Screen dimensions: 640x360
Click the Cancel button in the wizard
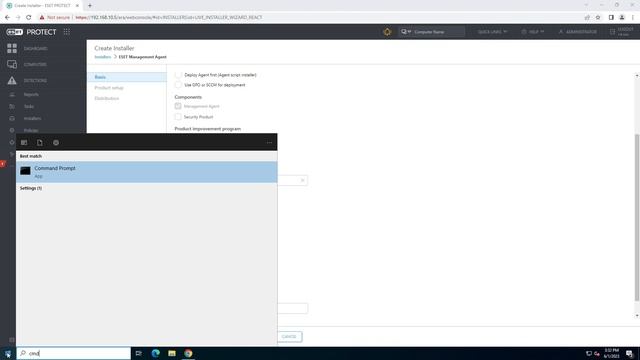(289, 337)
